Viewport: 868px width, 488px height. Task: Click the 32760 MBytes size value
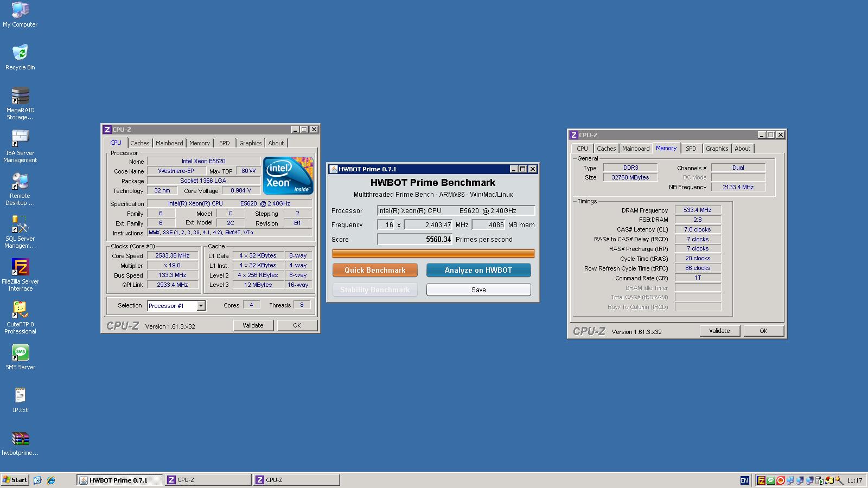click(x=630, y=177)
